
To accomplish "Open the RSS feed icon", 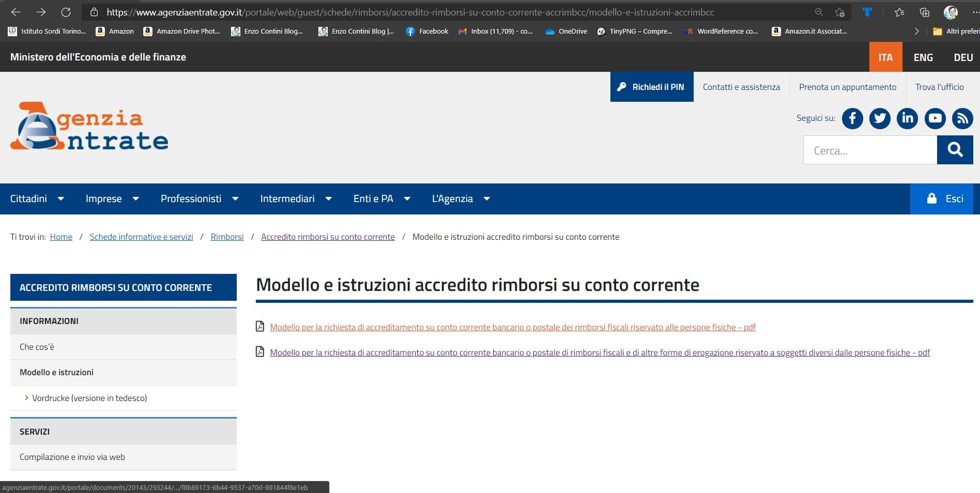I will [x=962, y=118].
